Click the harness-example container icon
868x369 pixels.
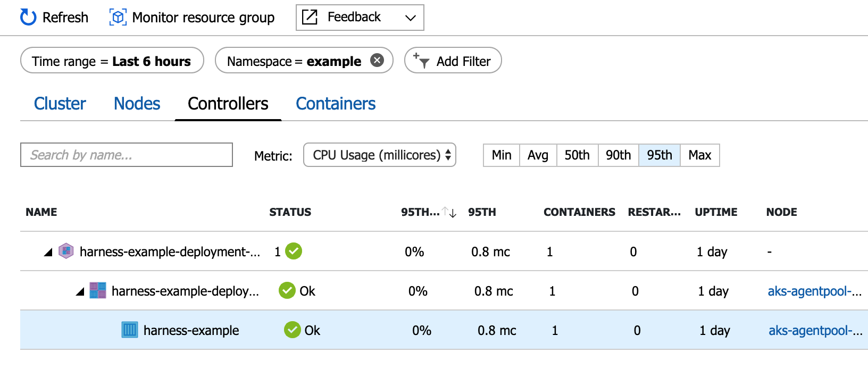pyautogui.click(x=130, y=330)
